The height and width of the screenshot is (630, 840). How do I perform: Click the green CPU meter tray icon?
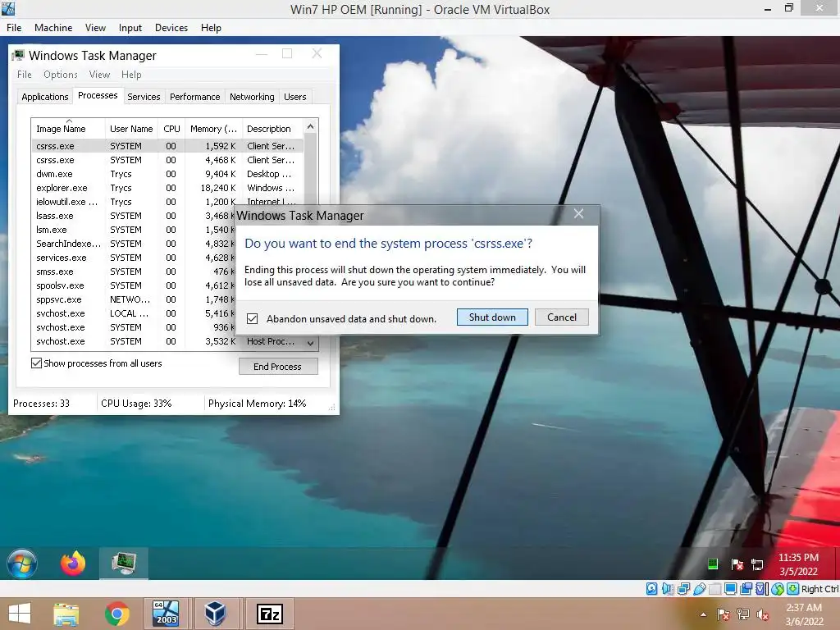tap(713, 564)
